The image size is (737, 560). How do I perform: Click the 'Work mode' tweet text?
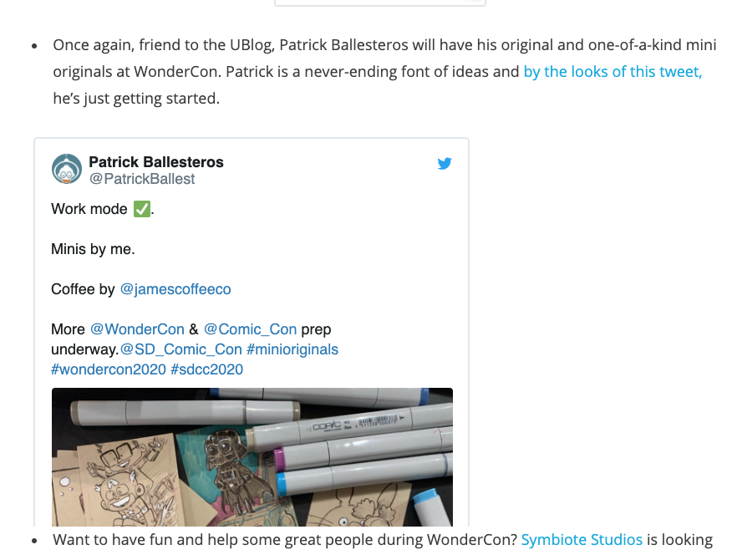pyautogui.click(x=89, y=209)
